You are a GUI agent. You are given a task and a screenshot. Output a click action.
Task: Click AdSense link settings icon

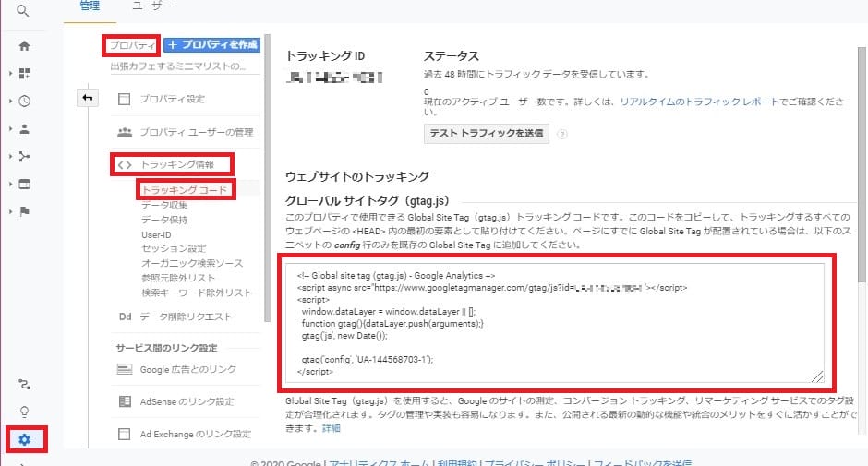125,401
